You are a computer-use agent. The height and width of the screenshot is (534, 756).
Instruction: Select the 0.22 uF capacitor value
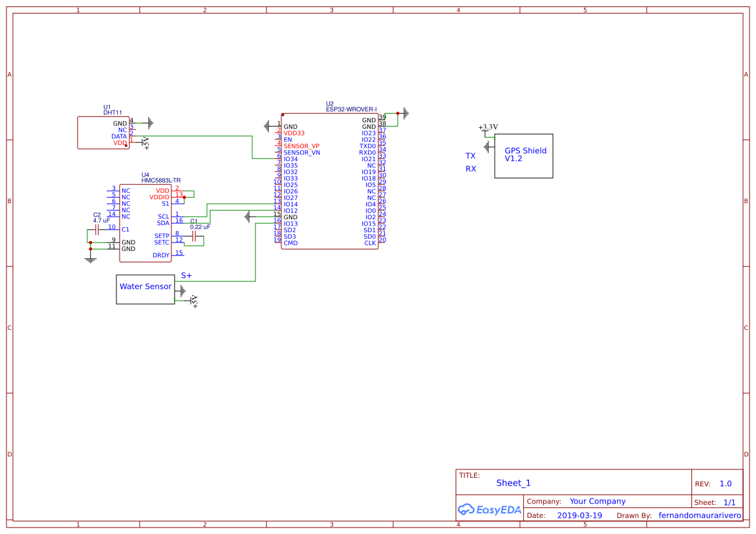[x=200, y=227]
